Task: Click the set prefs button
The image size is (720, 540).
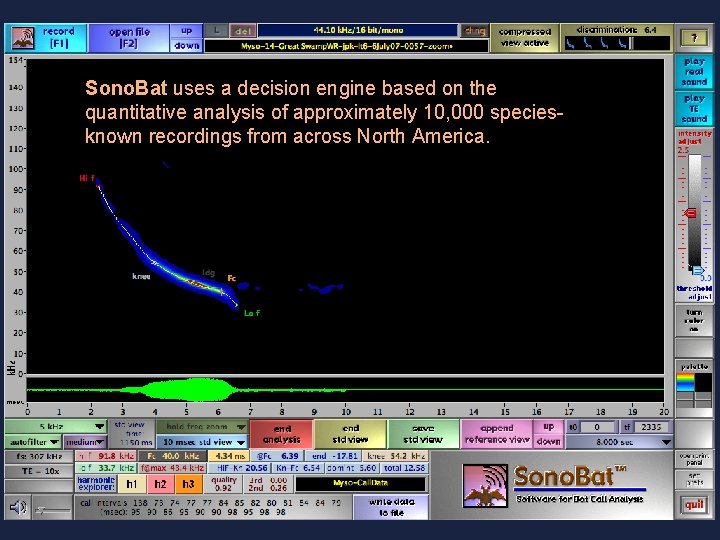Action: [x=694, y=479]
